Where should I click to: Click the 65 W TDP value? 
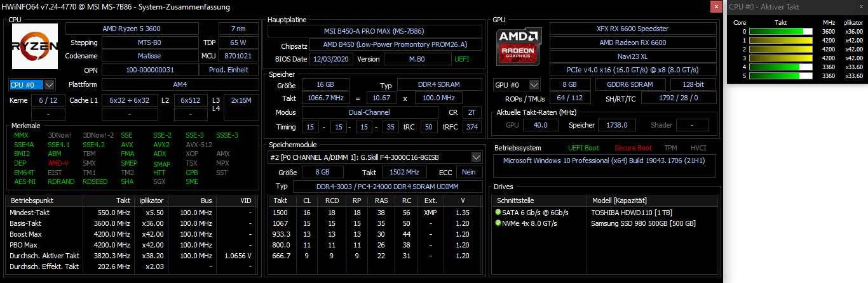click(238, 43)
